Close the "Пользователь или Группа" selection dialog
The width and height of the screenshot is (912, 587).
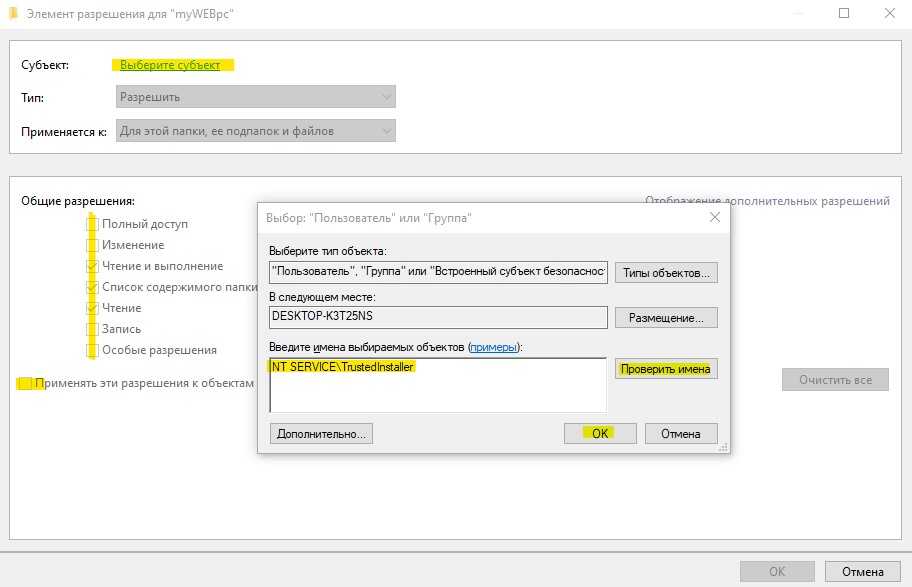pyautogui.click(x=715, y=217)
